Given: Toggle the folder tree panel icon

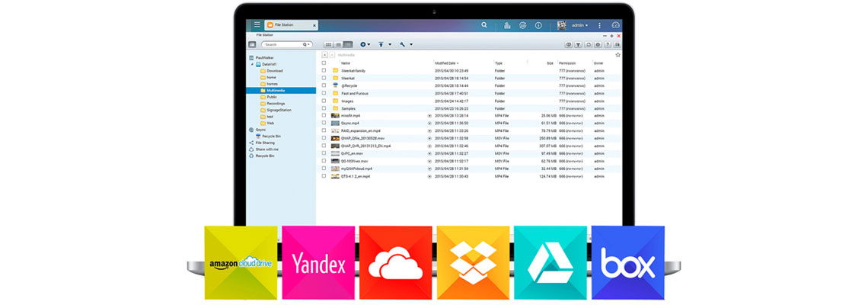Looking at the screenshot, I should tap(252, 44).
